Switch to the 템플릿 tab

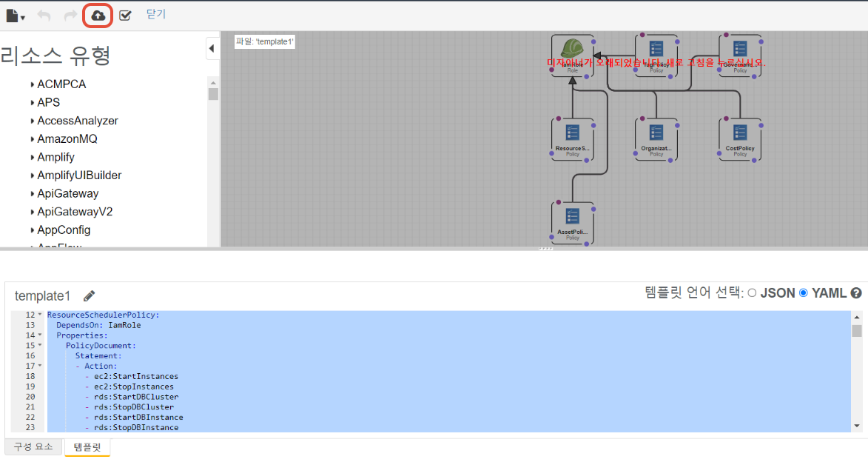87,447
